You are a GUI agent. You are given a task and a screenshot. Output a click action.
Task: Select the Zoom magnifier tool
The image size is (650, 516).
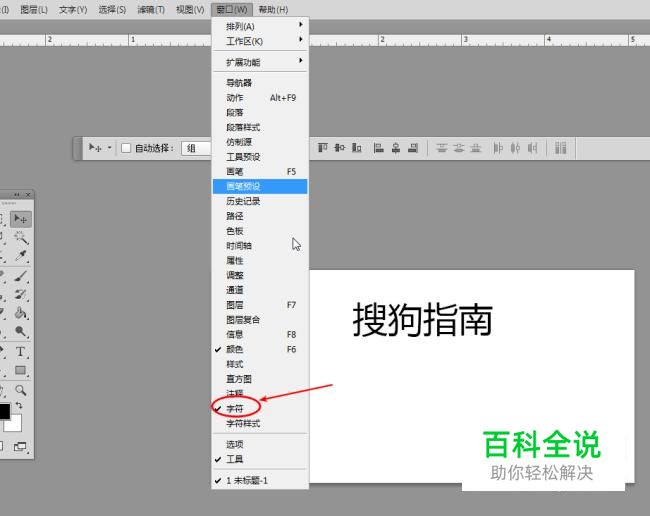[x=20, y=390]
